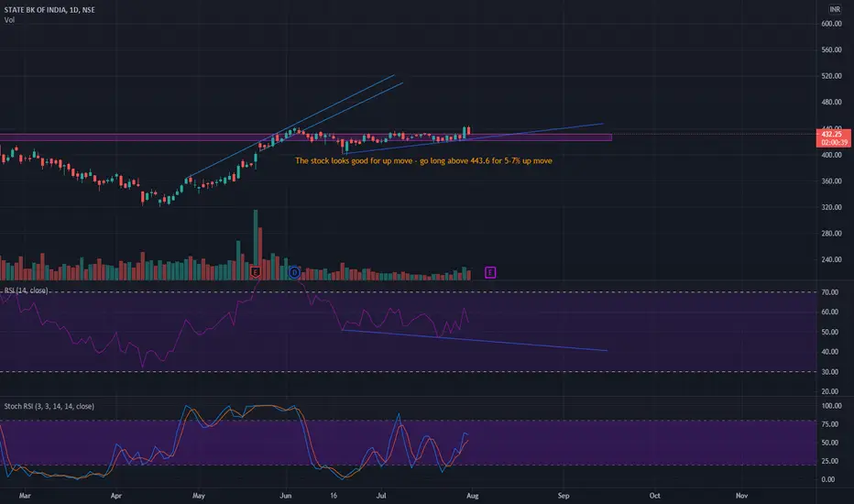Click the Jun date label on time axis
The width and height of the screenshot is (854, 504).
(x=285, y=496)
